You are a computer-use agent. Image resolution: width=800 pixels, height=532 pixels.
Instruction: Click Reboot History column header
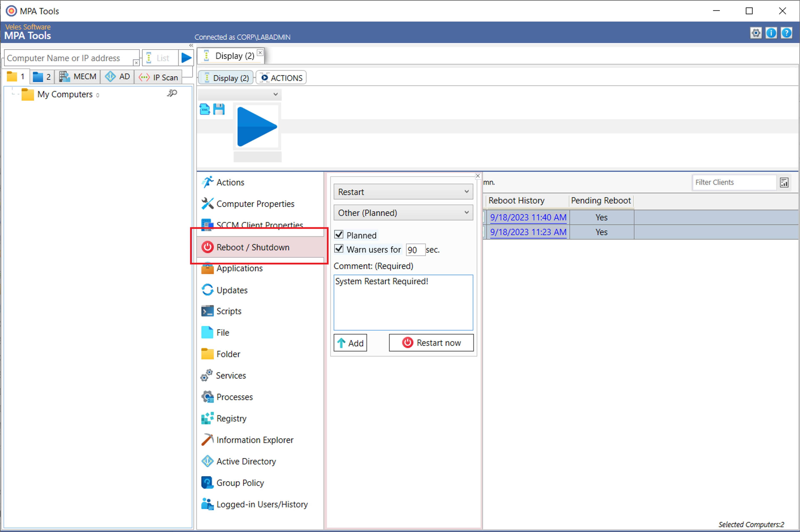(527, 200)
